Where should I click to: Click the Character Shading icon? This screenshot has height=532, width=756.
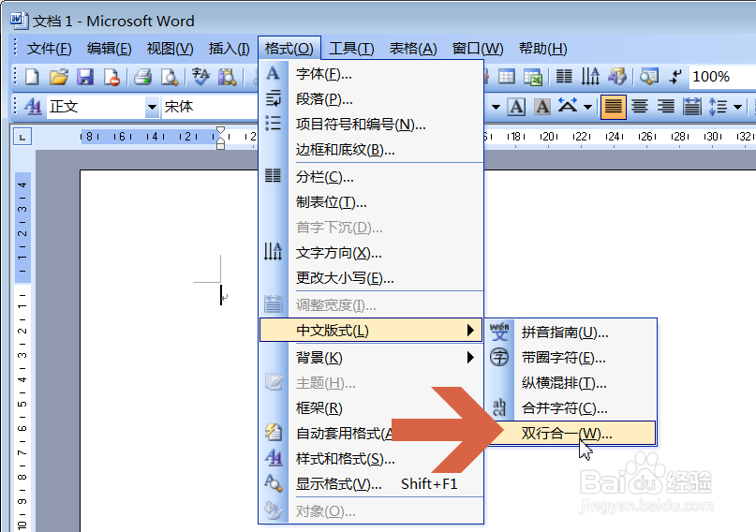(542, 107)
